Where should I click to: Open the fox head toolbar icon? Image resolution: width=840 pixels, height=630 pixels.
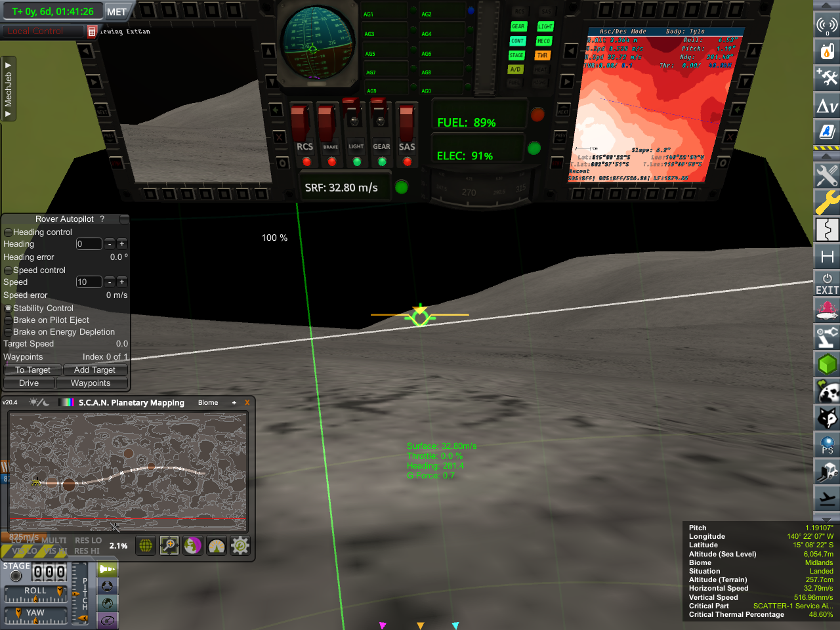[x=827, y=418]
